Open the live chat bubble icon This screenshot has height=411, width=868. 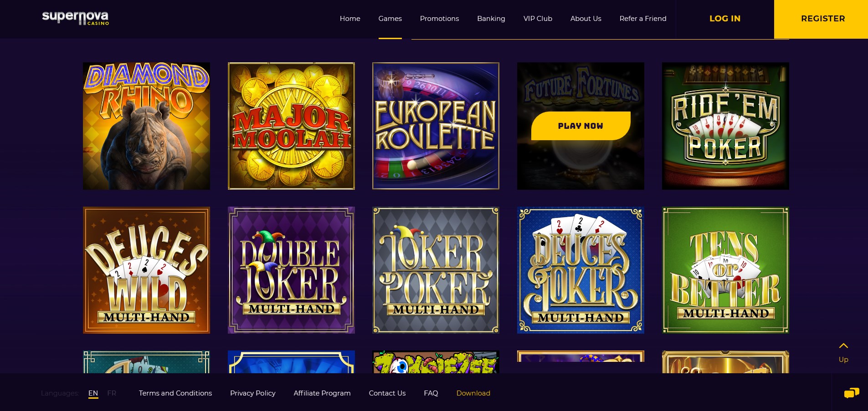851,393
